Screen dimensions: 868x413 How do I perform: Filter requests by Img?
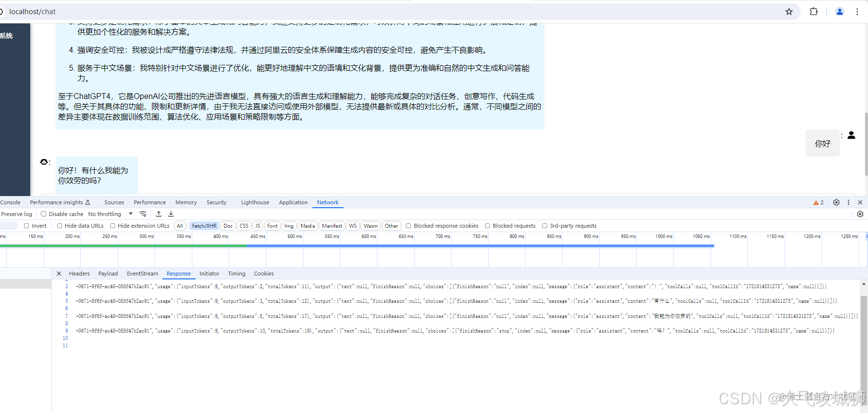pos(289,226)
